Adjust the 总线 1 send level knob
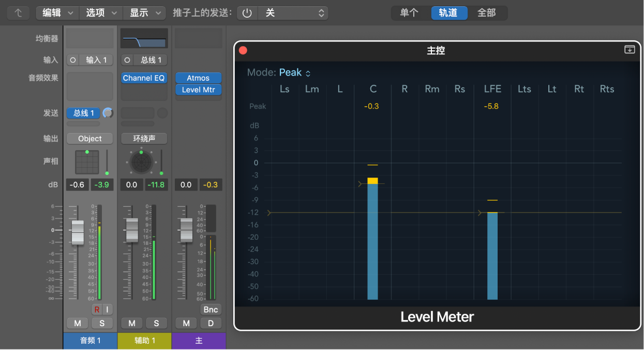Viewport: 644px width, 350px height. click(108, 113)
